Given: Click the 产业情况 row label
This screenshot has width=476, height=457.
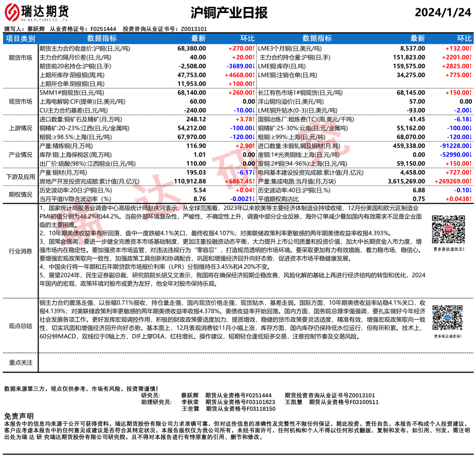Looking at the screenshot, I should pyautogui.click(x=21, y=155).
